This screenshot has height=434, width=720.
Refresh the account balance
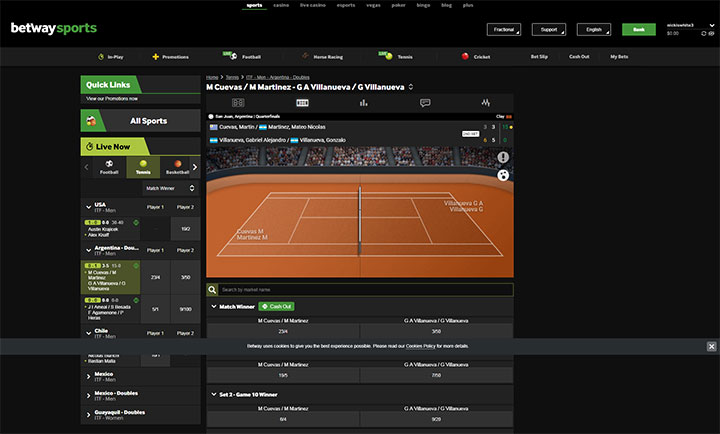[x=703, y=34]
